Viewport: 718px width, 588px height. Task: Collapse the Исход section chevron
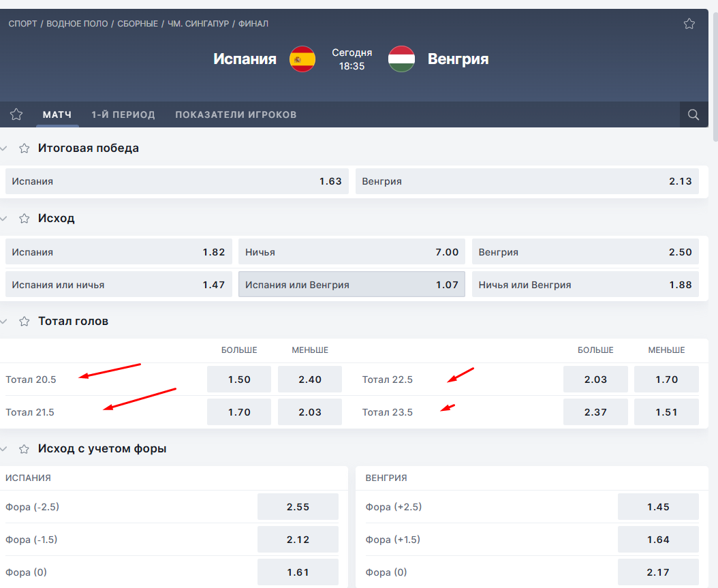(x=3, y=219)
